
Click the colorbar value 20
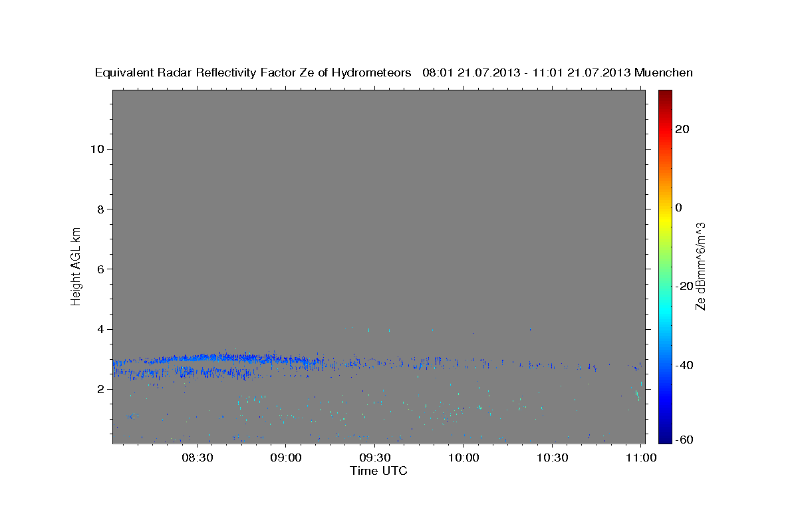click(682, 129)
